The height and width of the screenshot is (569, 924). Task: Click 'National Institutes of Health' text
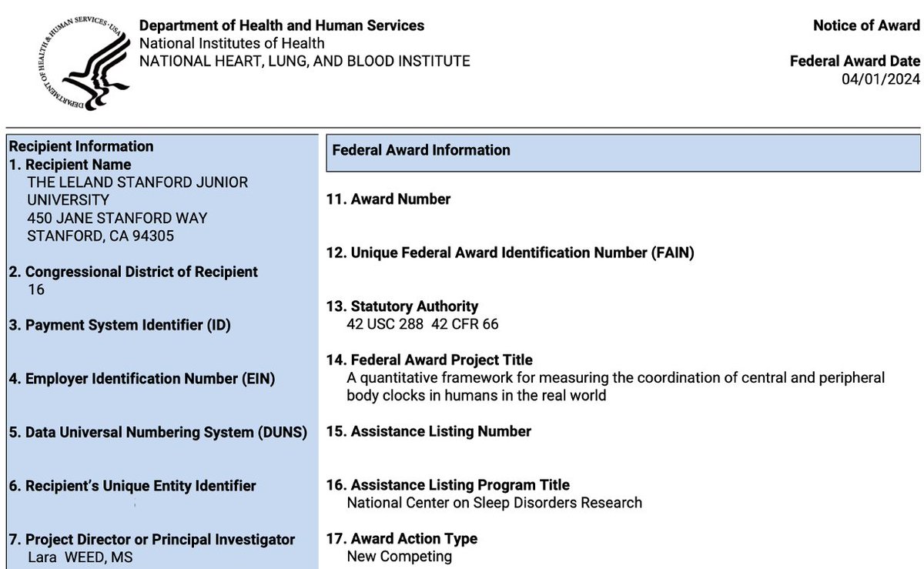point(232,43)
